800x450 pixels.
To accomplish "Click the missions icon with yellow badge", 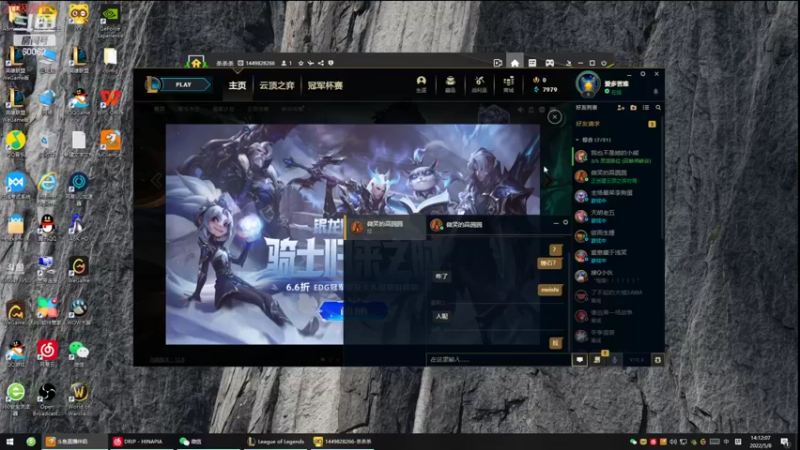I will tap(598, 359).
